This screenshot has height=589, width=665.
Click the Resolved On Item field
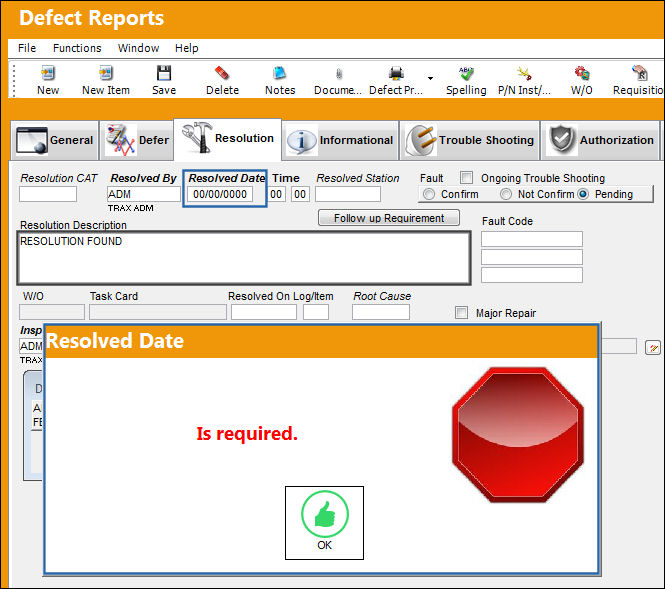316,312
